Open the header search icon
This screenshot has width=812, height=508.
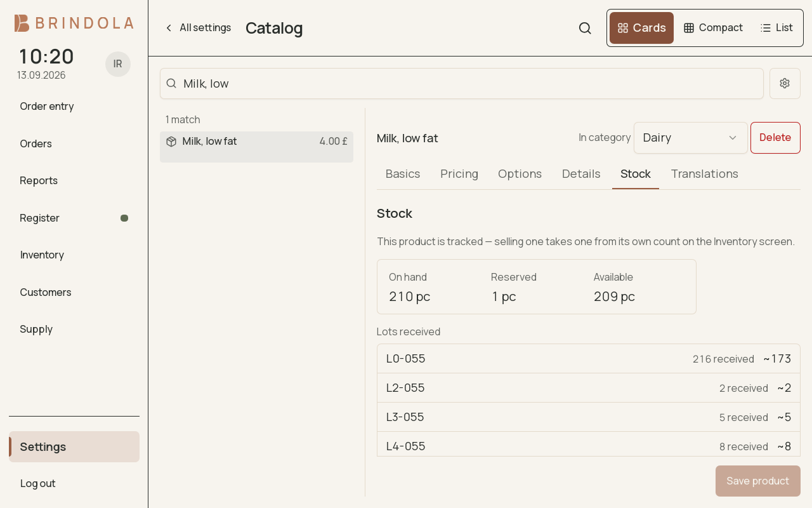(585, 28)
